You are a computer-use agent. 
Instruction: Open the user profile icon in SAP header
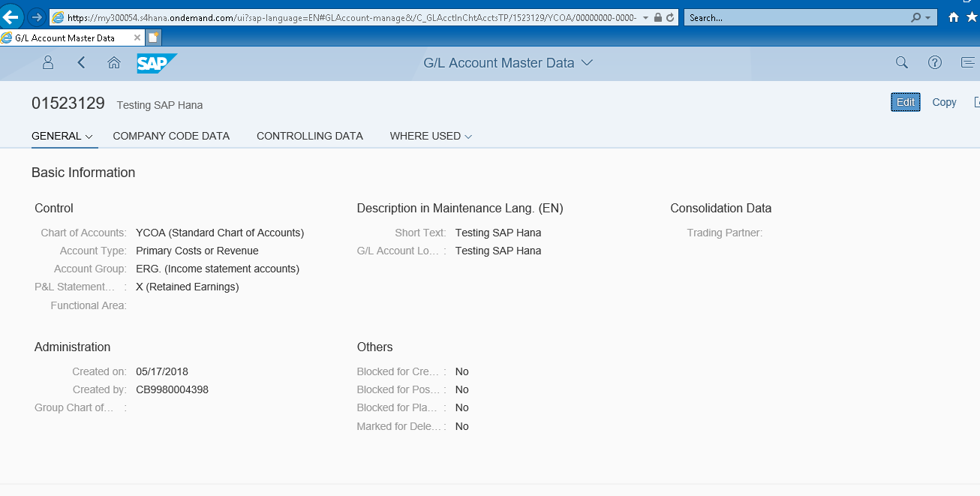(48, 63)
